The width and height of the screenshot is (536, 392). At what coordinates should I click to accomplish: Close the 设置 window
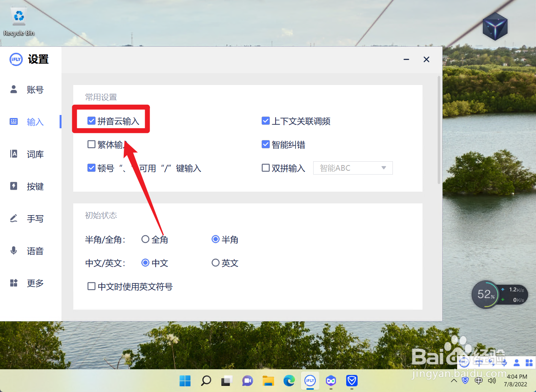(x=426, y=59)
